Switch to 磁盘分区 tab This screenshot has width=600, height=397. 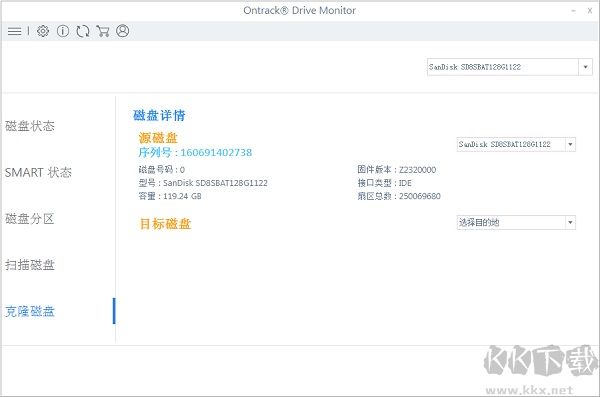[30, 219]
